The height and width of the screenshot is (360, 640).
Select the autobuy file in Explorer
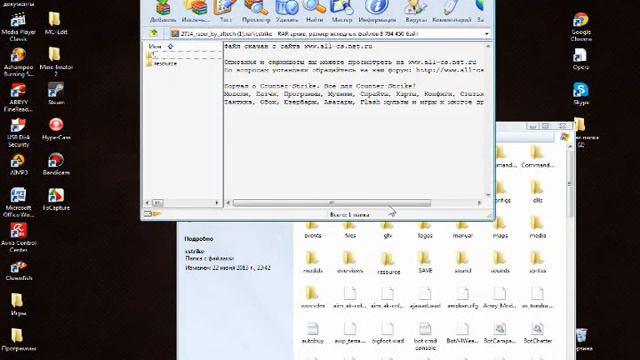tap(312, 333)
